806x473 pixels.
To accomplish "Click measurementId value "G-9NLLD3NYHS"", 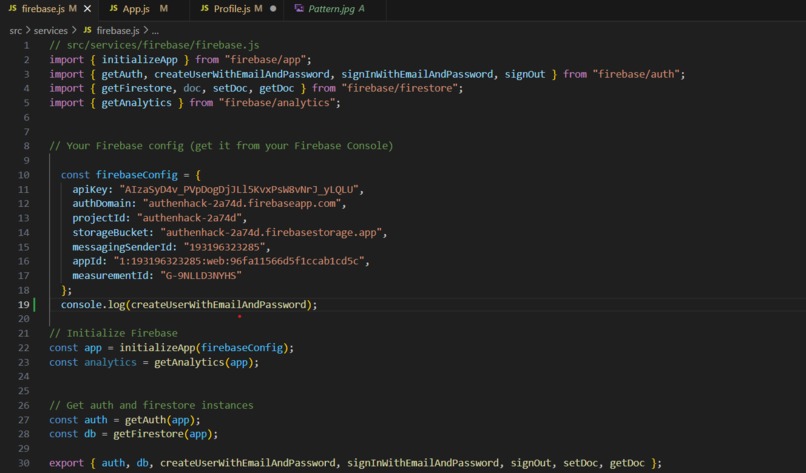I will (201, 276).
